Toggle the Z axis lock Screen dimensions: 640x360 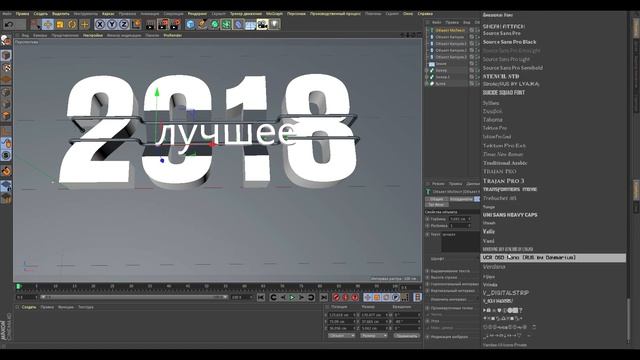pos(124,24)
